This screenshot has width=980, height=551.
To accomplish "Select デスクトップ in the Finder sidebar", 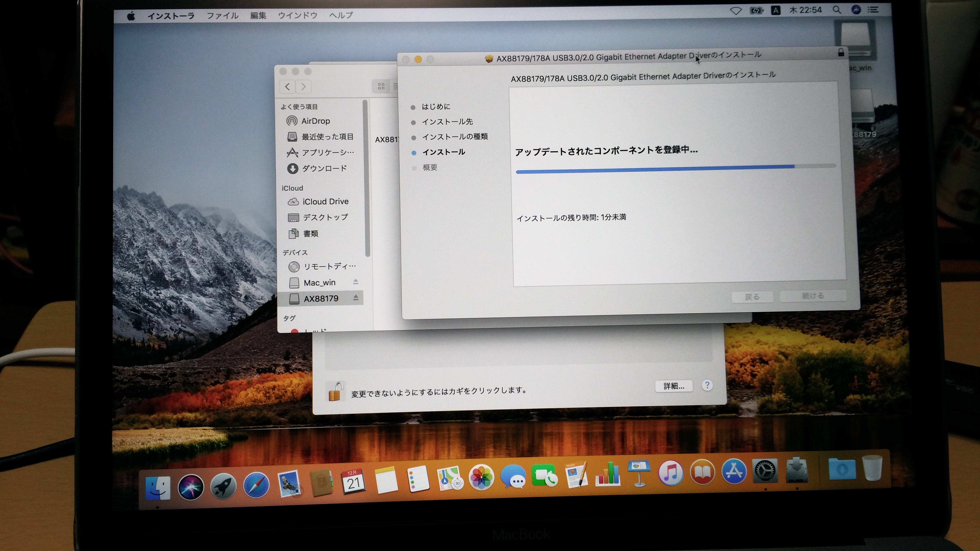I will coord(318,218).
